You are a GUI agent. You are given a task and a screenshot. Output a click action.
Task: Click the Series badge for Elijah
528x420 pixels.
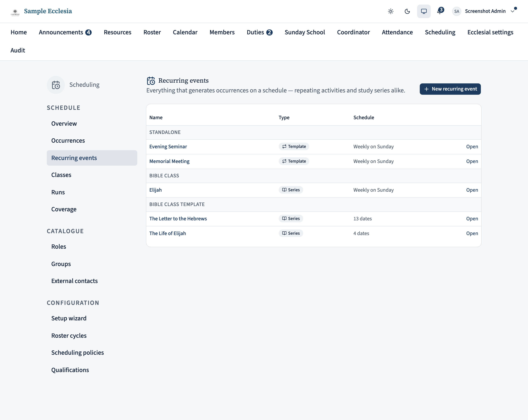tap(291, 190)
